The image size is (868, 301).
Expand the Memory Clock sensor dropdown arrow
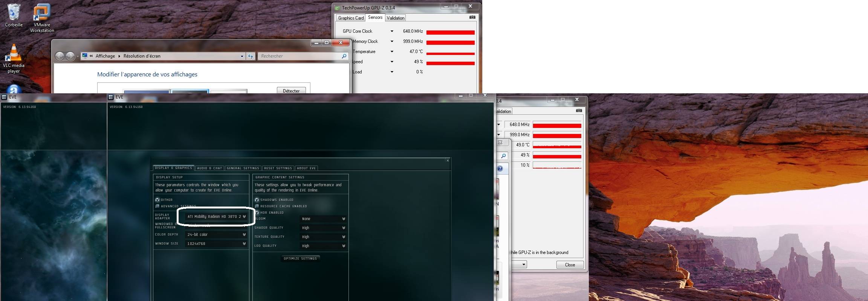point(392,41)
